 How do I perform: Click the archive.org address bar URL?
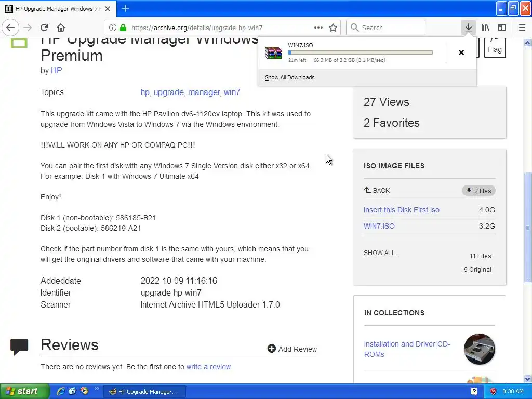tap(197, 28)
